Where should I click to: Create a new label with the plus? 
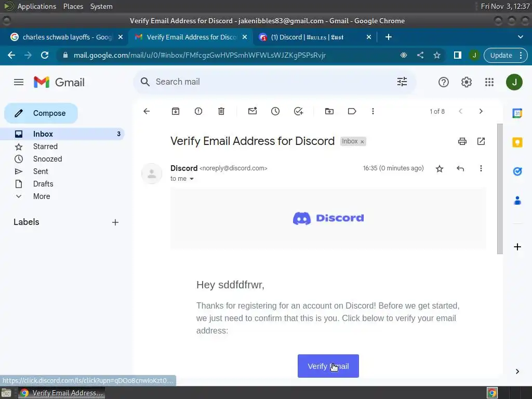tap(115, 222)
